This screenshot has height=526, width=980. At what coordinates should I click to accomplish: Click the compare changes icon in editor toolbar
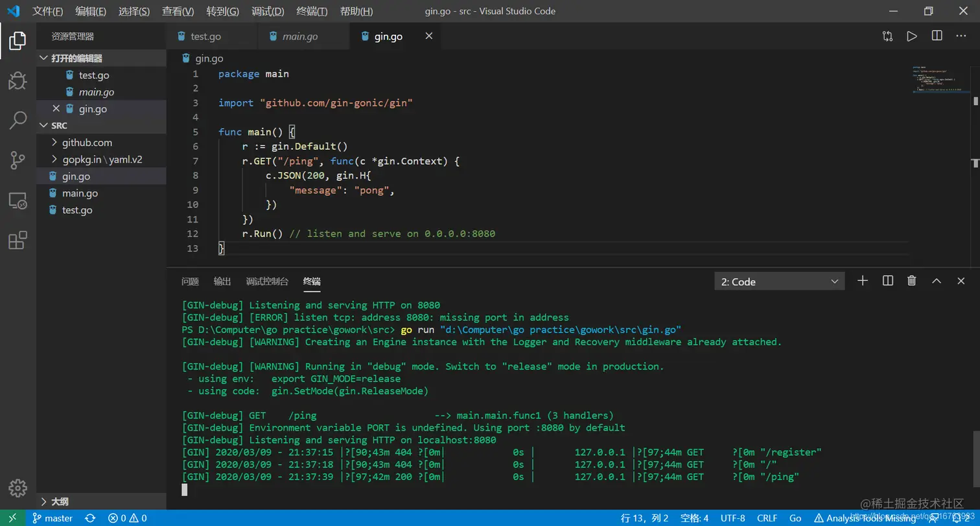coord(887,36)
